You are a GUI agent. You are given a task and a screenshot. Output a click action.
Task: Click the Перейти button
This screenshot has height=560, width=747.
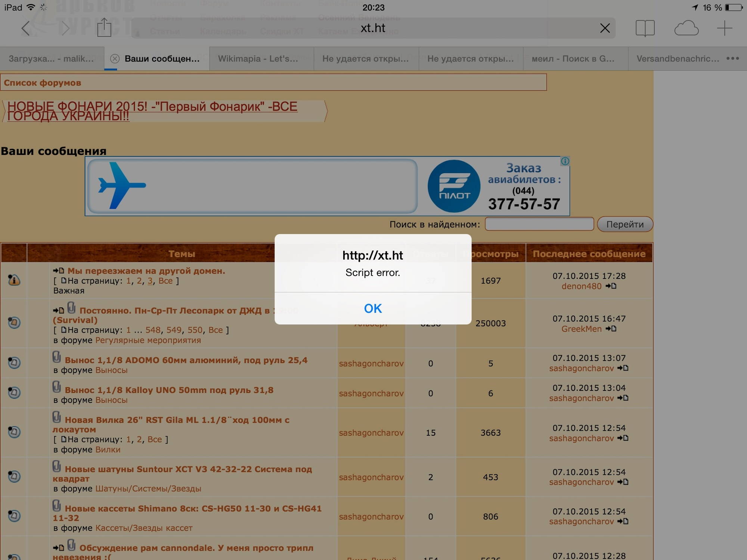click(625, 224)
